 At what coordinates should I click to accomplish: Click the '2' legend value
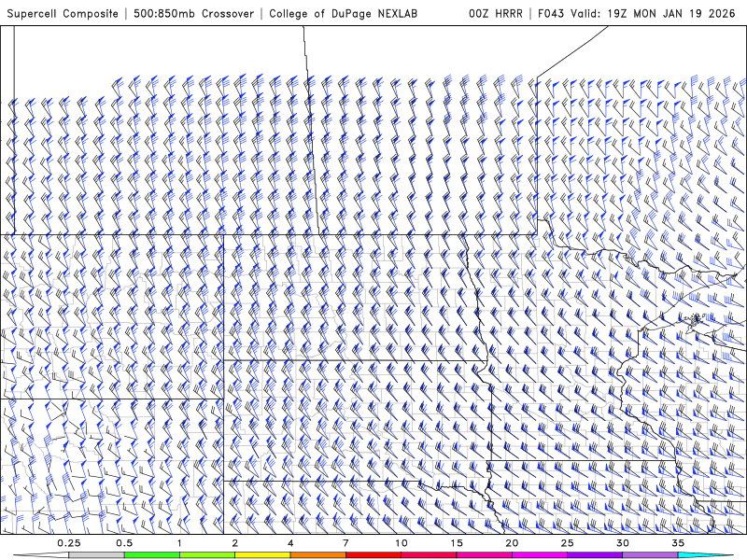235,543
